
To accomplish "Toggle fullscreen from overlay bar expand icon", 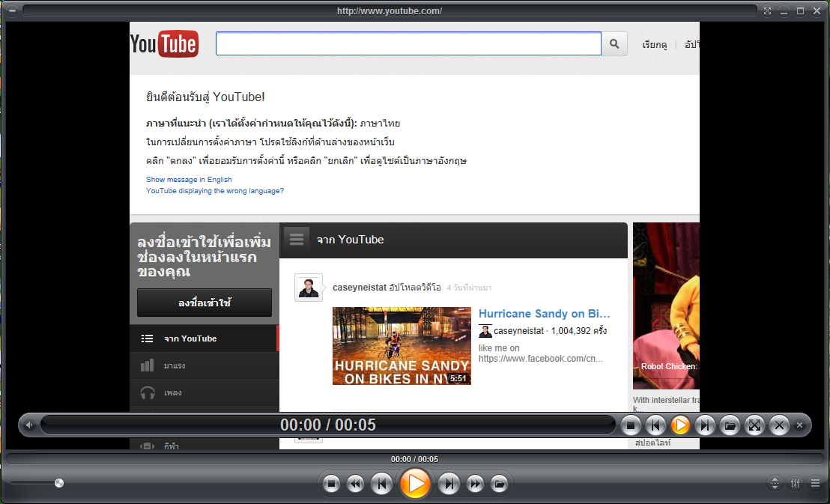I will point(755,425).
